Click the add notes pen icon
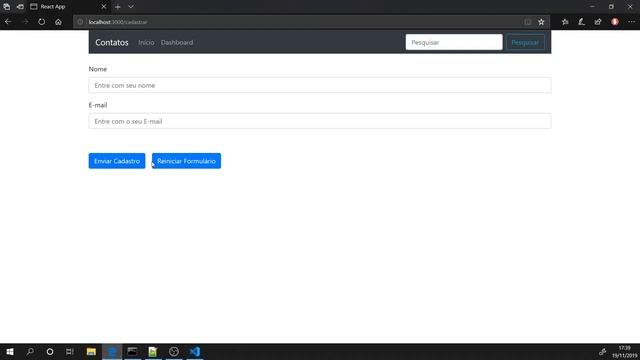The width and height of the screenshot is (640, 360). pyautogui.click(x=582, y=22)
